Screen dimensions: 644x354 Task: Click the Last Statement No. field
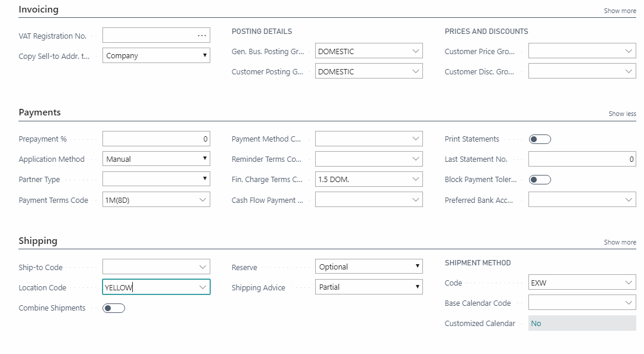(x=582, y=159)
